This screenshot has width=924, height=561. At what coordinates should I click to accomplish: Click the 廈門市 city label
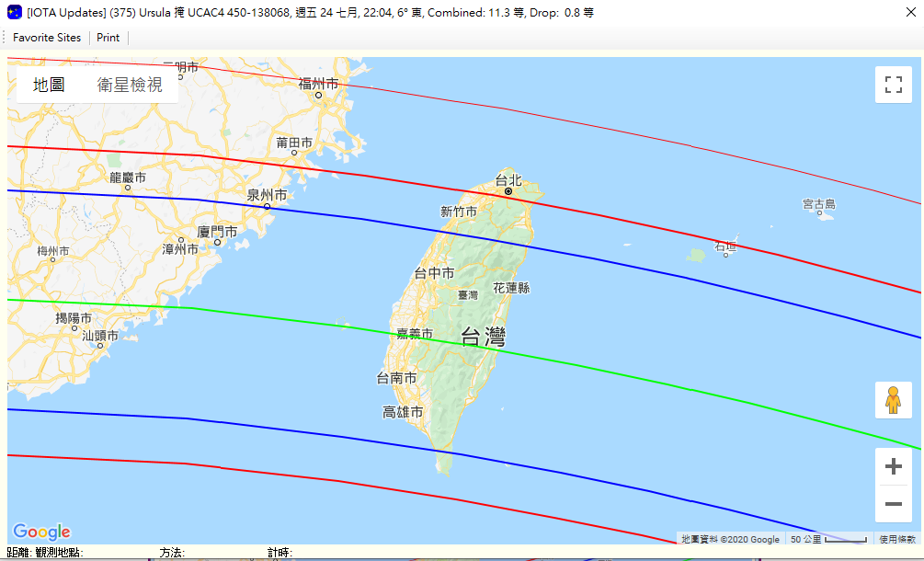(x=217, y=232)
